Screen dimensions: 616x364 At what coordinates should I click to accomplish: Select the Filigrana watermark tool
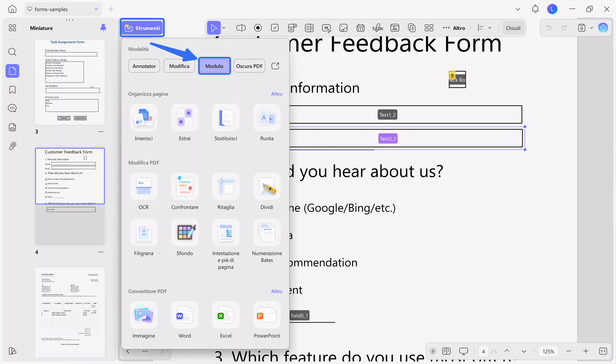click(144, 233)
